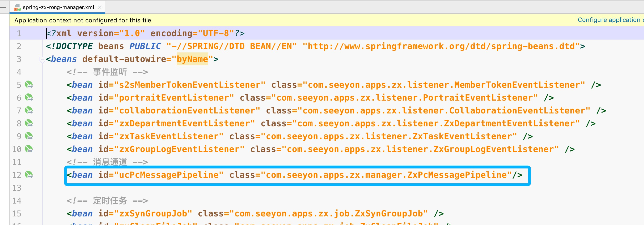Open the Configure application context link
The width and height of the screenshot is (644, 225).
pyautogui.click(x=610, y=20)
